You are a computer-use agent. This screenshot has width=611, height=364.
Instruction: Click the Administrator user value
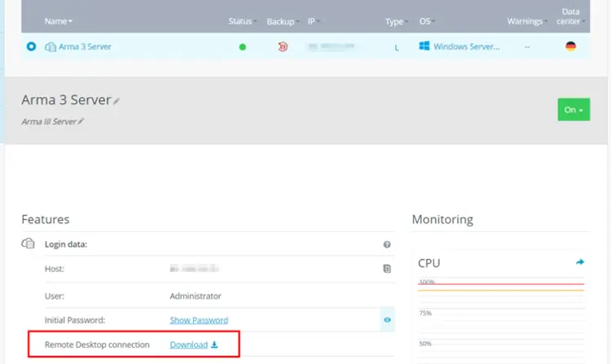(196, 296)
